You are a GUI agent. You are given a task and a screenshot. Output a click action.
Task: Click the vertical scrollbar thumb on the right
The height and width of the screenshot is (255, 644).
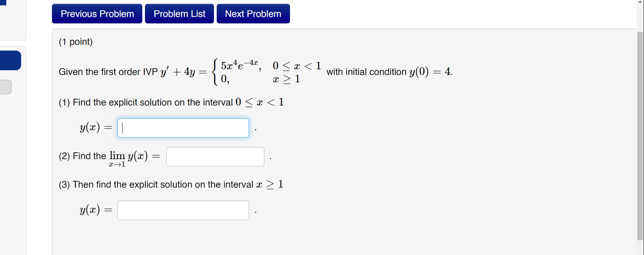pos(640,143)
